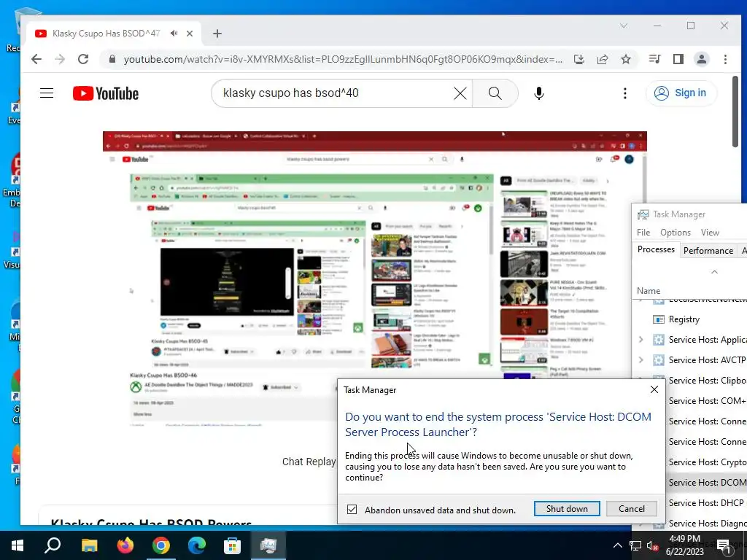747x560 pixels.
Task: Click the Chrome address bar URL
Action: point(343,59)
